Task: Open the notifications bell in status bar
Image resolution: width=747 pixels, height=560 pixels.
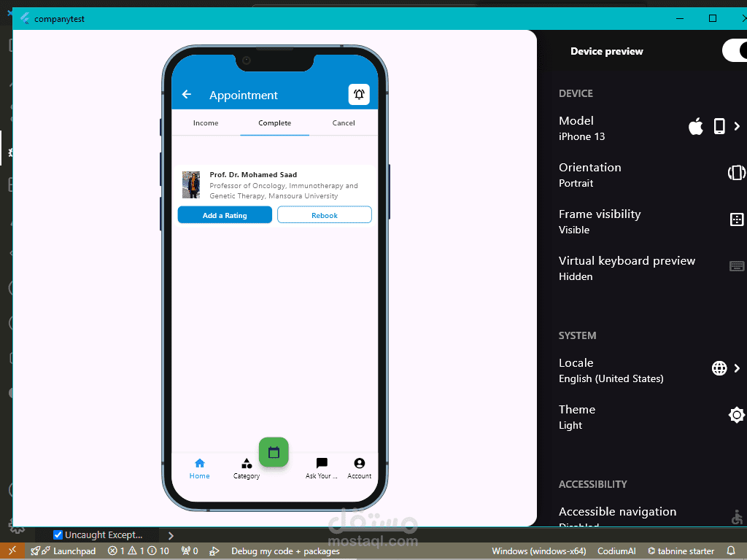Action: (731, 551)
